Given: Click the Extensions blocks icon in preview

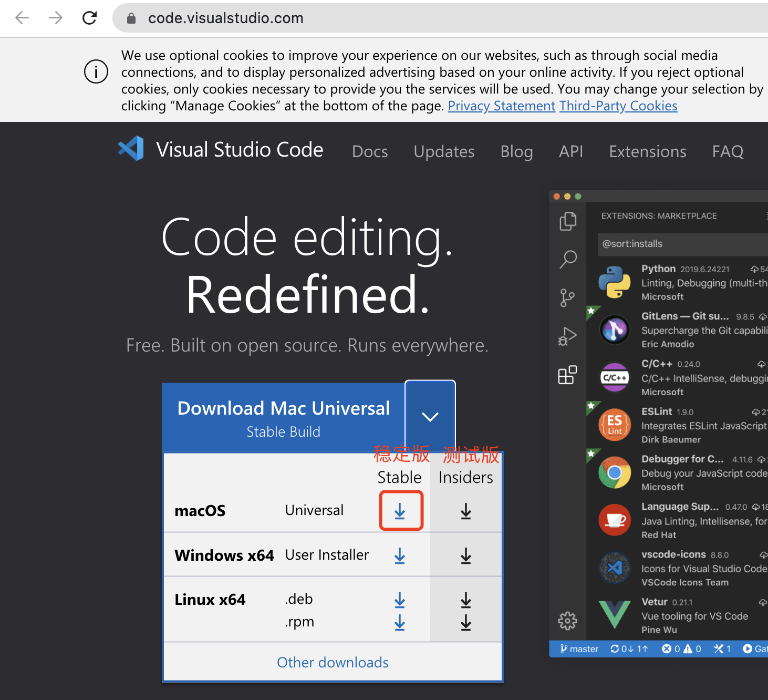Looking at the screenshot, I should click(567, 375).
